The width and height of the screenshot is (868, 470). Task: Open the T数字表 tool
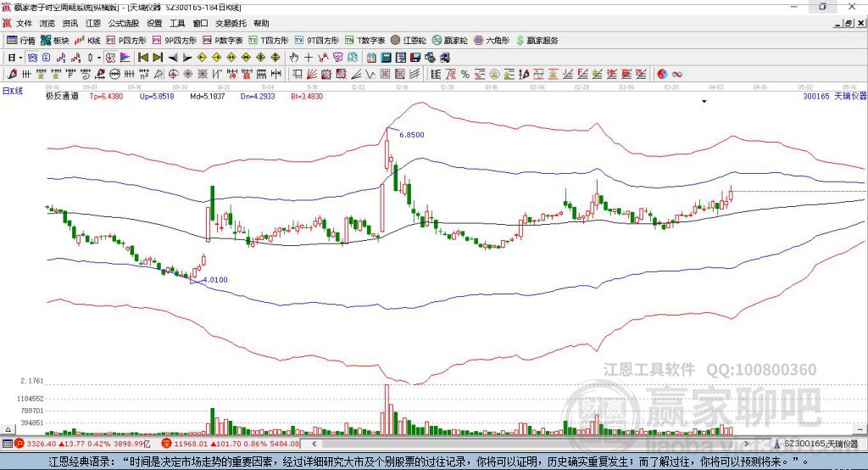pyautogui.click(x=364, y=41)
